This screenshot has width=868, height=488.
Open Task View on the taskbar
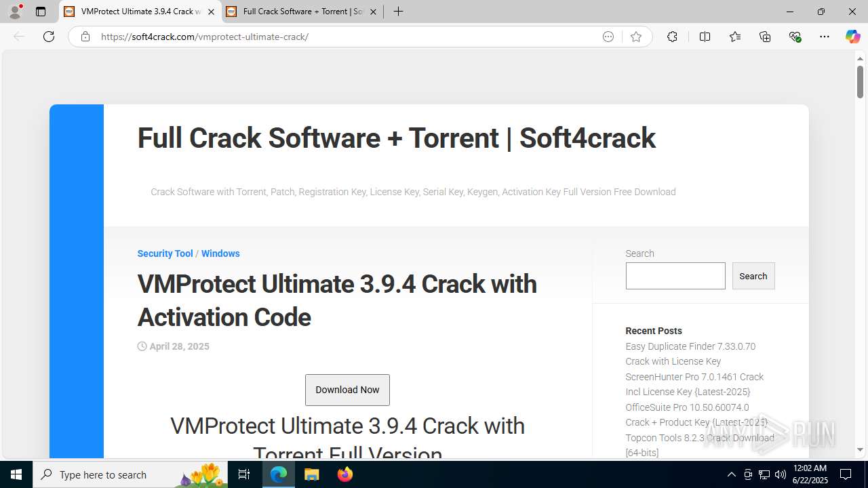point(244,474)
